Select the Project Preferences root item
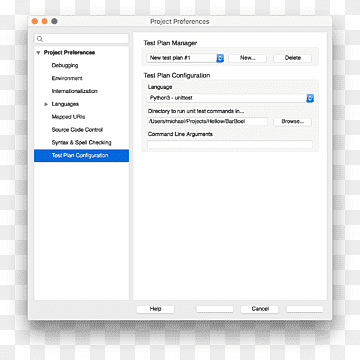This screenshot has height=360, width=360. [69, 53]
